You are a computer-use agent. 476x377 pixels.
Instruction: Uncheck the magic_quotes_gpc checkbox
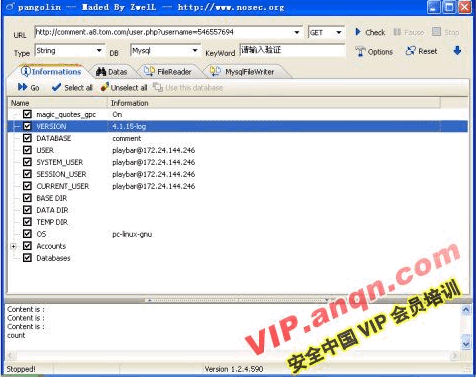(x=27, y=114)
